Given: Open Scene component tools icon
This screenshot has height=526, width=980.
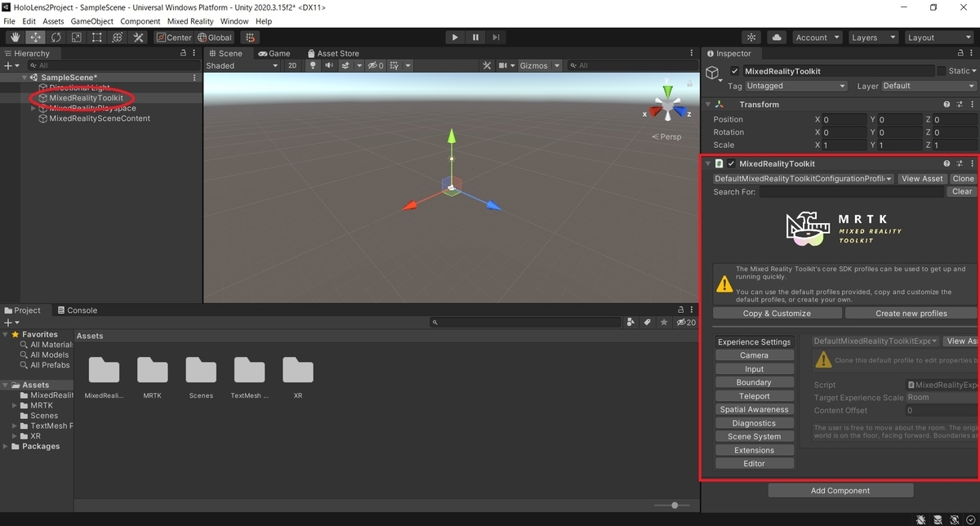Looking at the screenshot, I should [487, 65].
